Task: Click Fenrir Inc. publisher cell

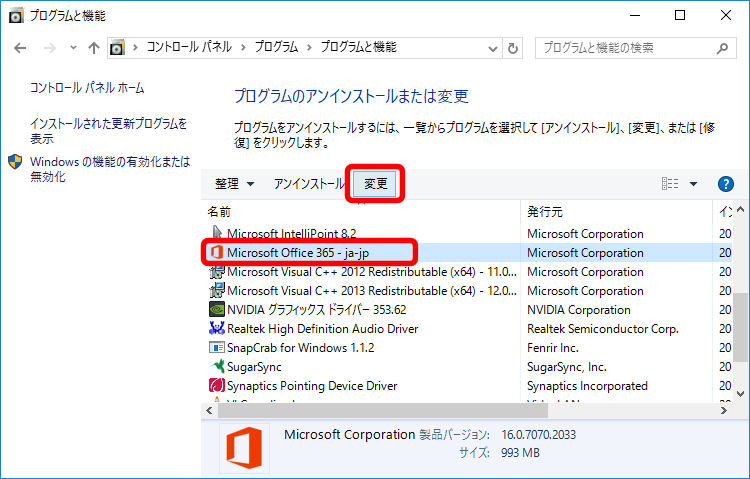Action: pos(553,348)
